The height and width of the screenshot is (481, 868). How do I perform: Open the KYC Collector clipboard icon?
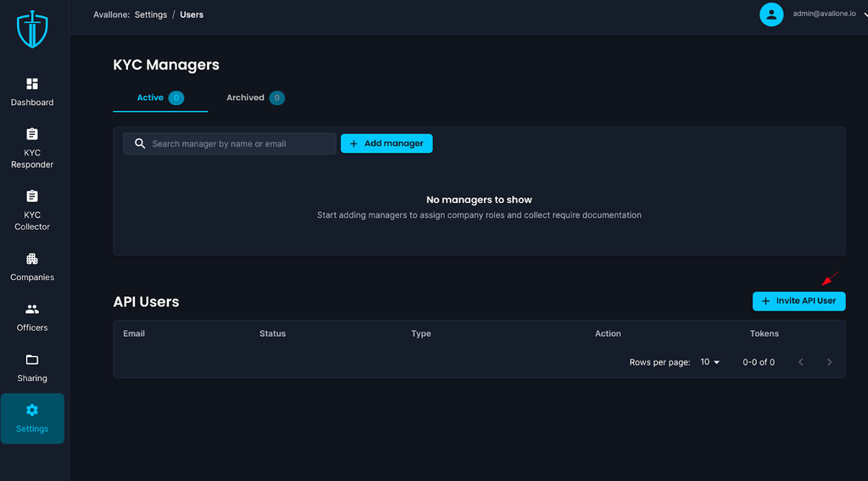tap(32, 196)
